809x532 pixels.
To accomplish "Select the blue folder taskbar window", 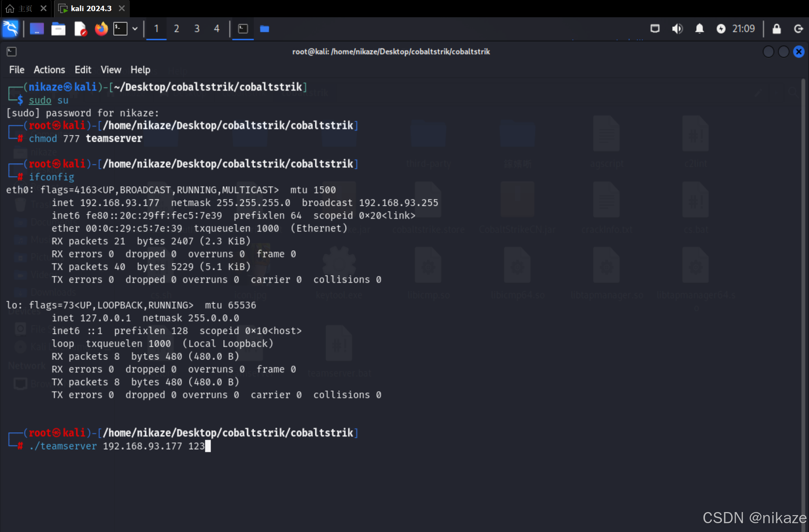I will 265,29.
